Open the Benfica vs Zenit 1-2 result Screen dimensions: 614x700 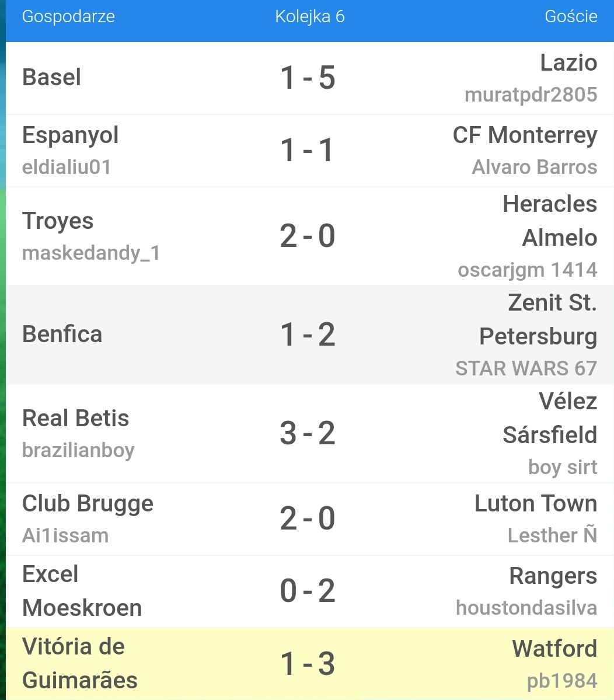[310, 335]
